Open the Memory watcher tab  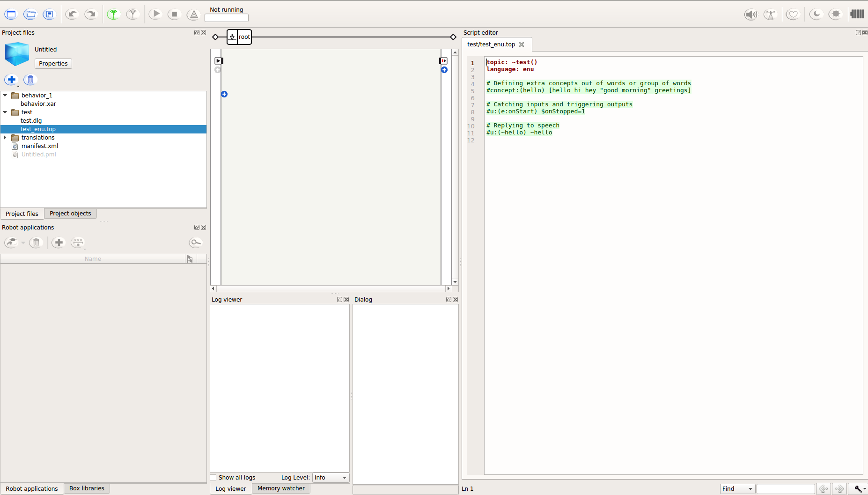[x=281, y=488]
